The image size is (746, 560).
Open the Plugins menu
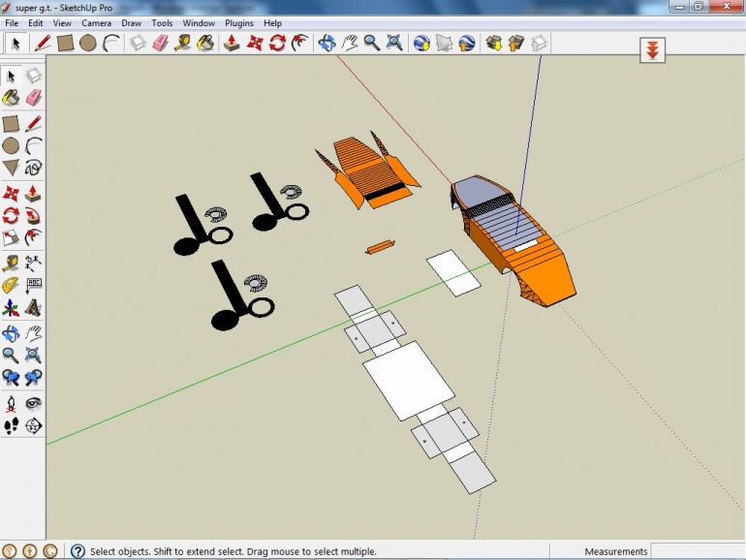tap(239, 23)
